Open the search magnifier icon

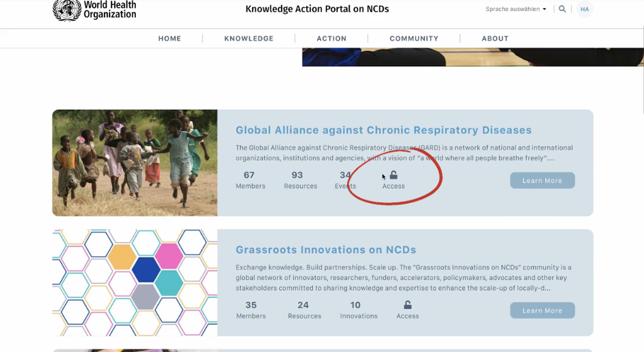coord(563,9)
